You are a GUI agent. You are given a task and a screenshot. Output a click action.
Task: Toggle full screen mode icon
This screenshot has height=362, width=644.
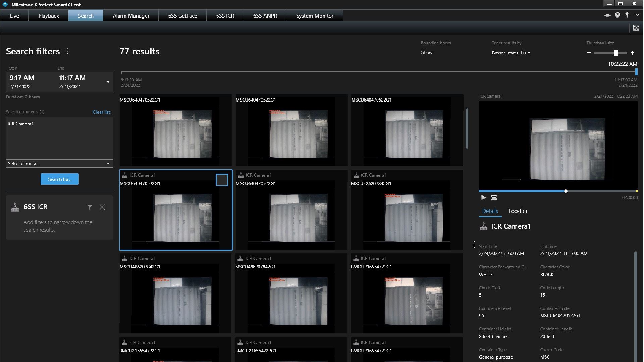(636, 28)
